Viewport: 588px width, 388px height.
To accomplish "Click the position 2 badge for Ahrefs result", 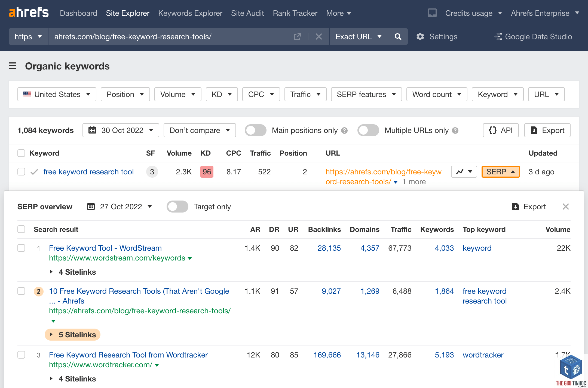I will (39, 291).
